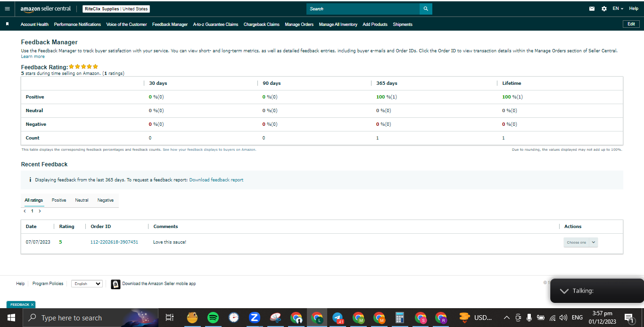Open the Windows notification center

click(x=628, y=318)
